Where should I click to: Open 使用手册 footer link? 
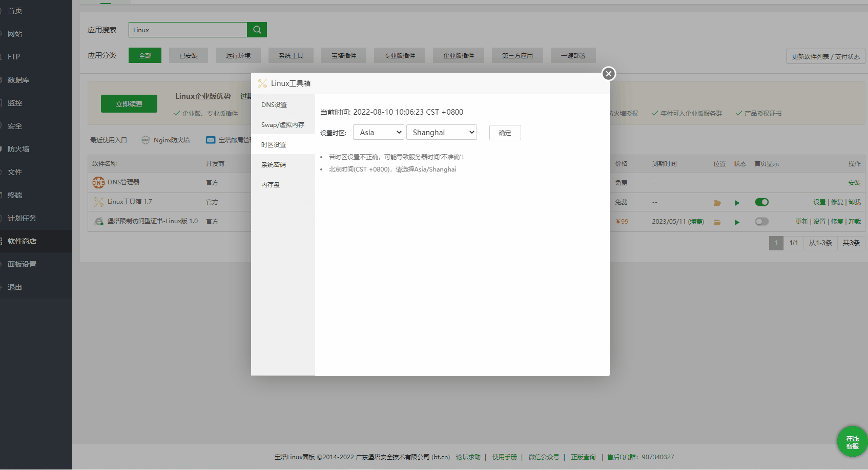pyautogui.click(x=505, y=457)
